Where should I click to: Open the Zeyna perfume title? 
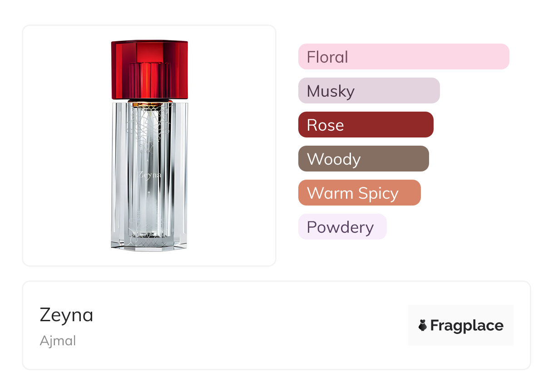tap(66, 315)
